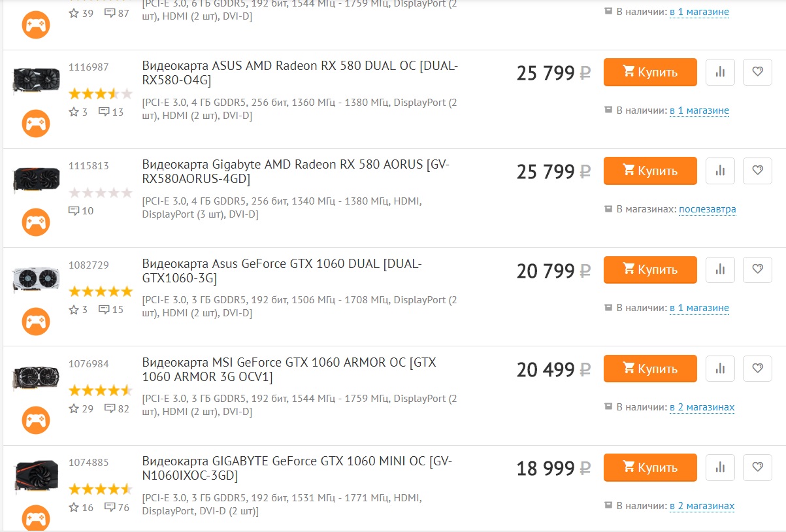
Task: Buy the ASUS Radeon RX 580 DUAL OC
Action: click(x=650, y=72)
